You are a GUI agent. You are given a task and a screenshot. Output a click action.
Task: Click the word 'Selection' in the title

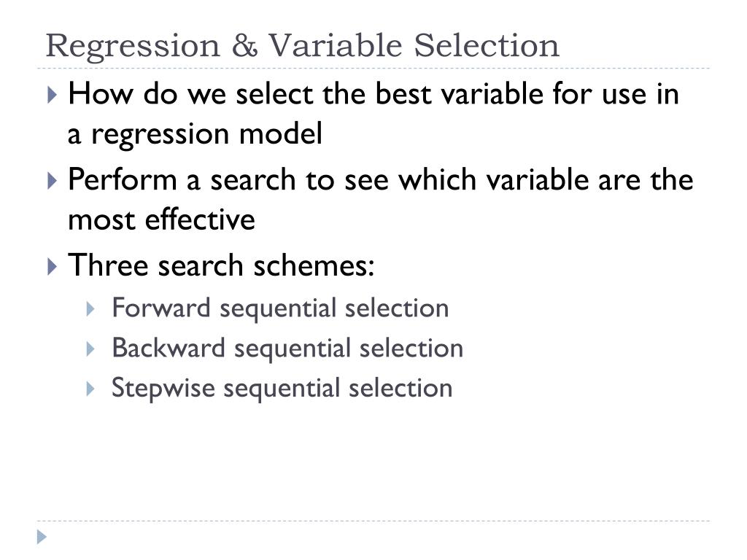[487, 46]
